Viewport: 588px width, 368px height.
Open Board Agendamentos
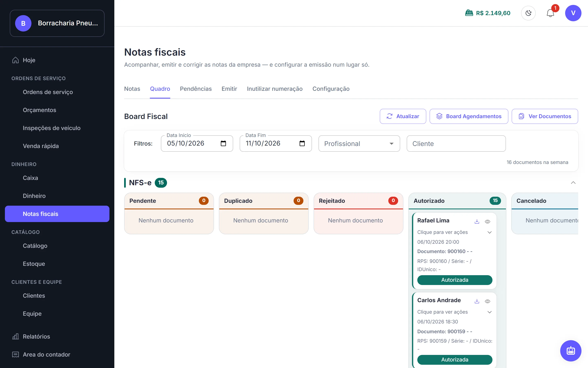click(x=469, y=116)
